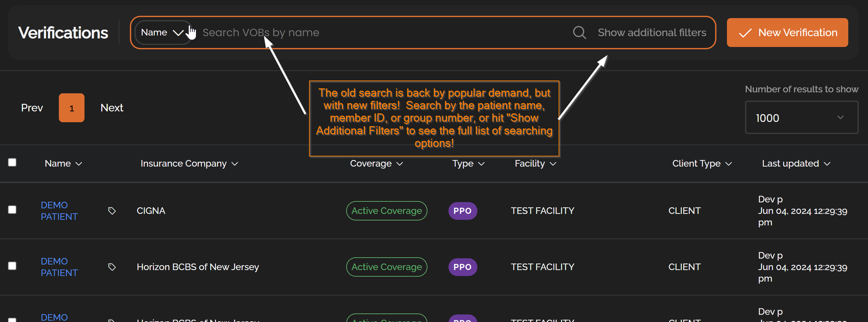Screen dimensions: 868x322
Task: Click the Search VOBs by name field
Action: tap(371, 33)
